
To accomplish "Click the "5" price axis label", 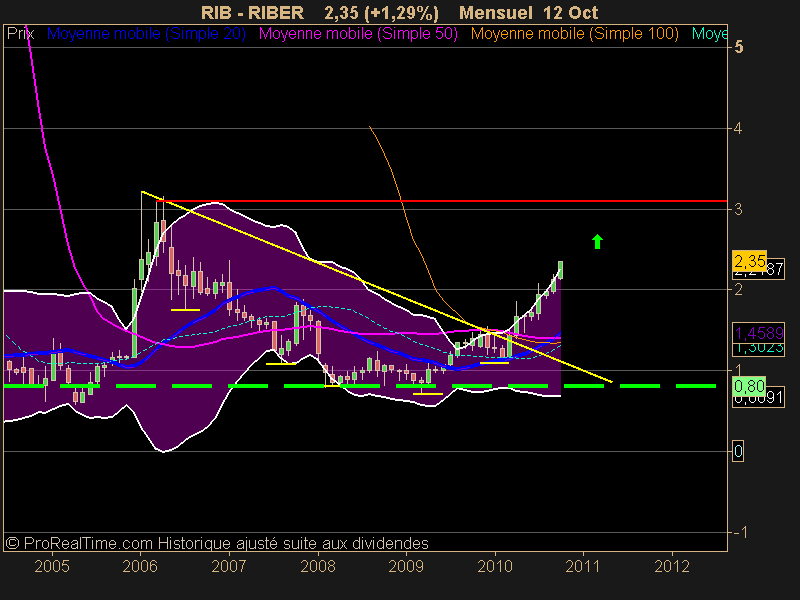I will pyautogui.click(x=739, y=47).
